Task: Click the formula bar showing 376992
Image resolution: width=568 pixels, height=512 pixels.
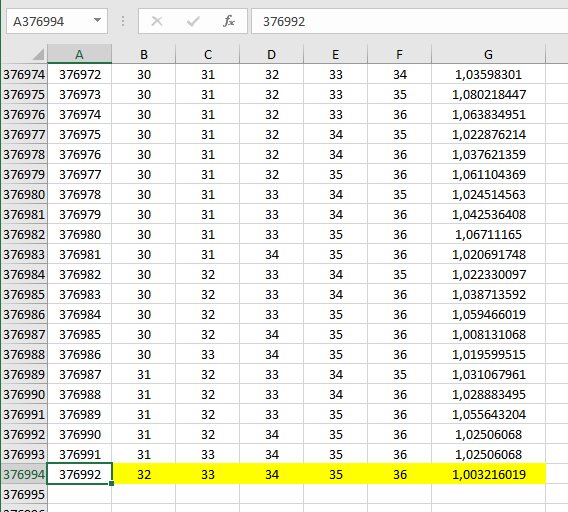Action: coord(409,21)
